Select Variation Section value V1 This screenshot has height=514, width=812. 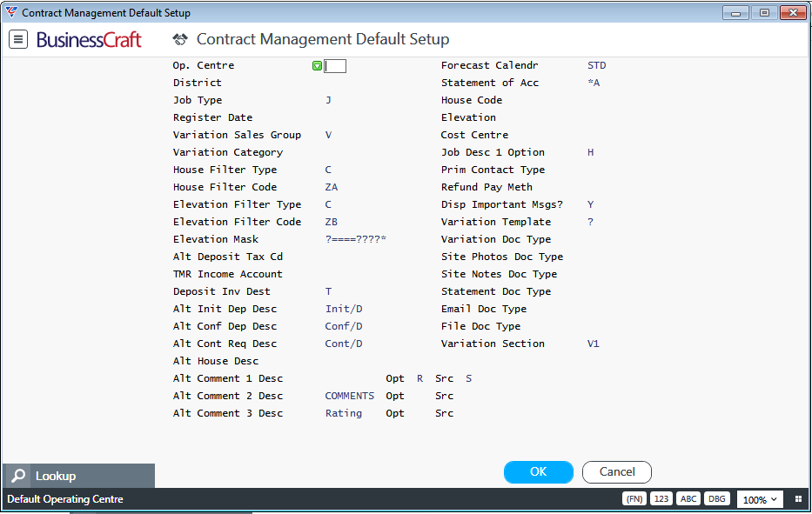point(594,344)
